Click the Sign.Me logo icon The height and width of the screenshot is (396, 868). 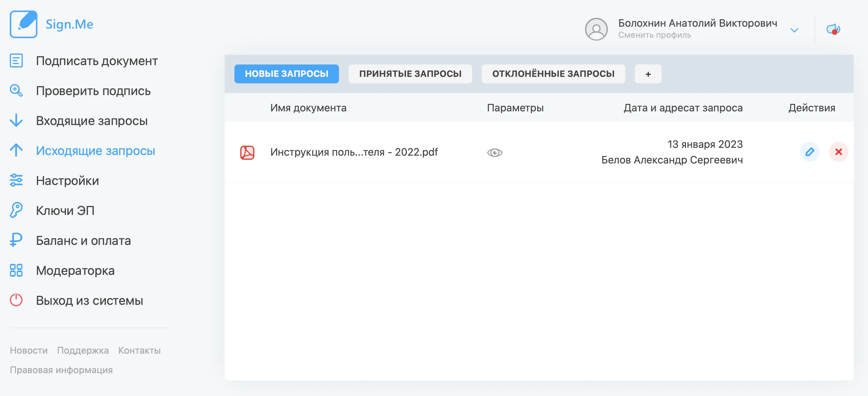tap(23, 24)
